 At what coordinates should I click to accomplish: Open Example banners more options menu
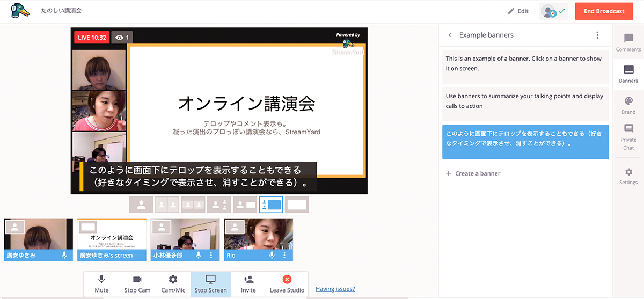coord(597,35)
